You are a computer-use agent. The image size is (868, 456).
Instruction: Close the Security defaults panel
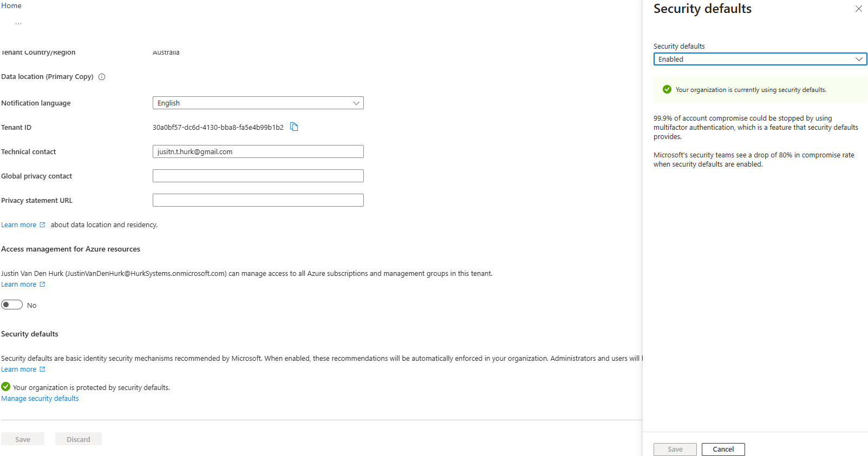pos(859,9)
